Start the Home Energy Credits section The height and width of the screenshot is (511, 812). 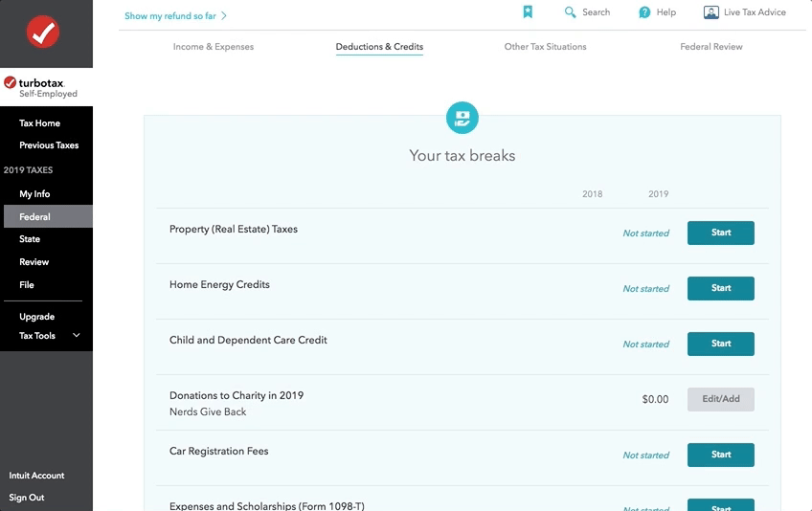pos(720,288)
